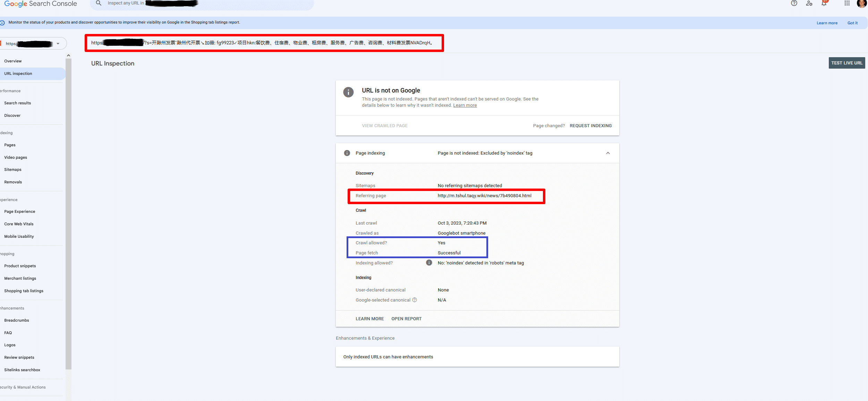This screenshot has height=401, width=868.
Task: Open Breadcrumbs enhancement report
Action: (x=17, y=320)
